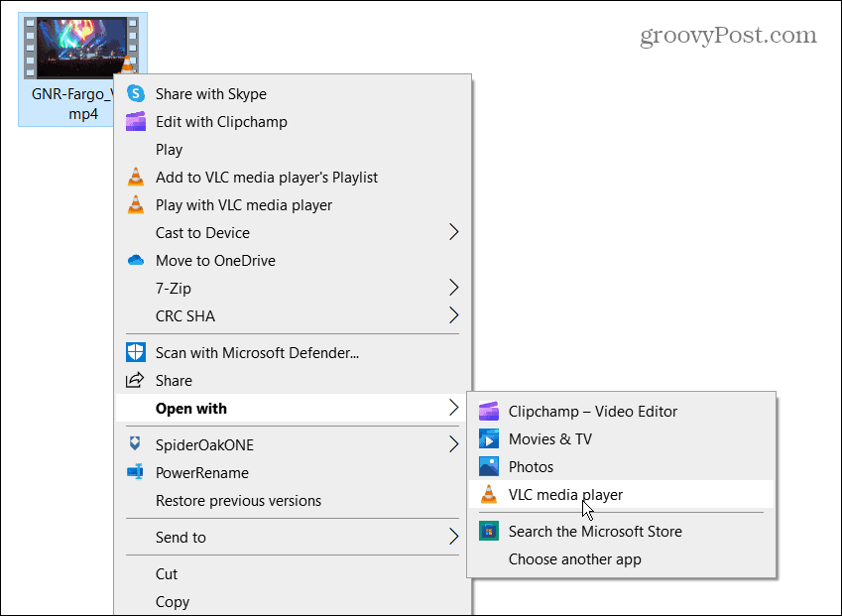Choose Move to OneDrive

(x=293, y=261)
